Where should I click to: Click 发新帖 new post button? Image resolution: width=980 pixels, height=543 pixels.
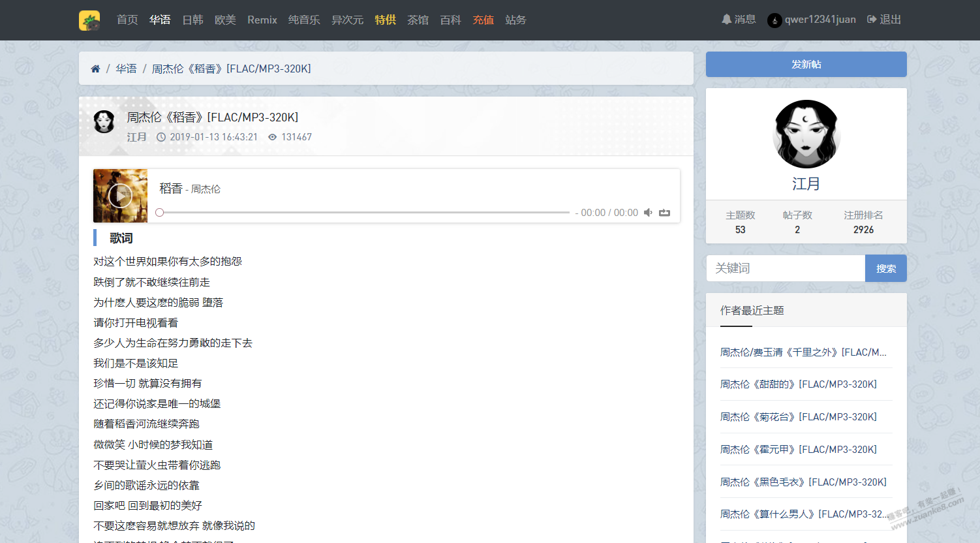(x=806, y=65)
